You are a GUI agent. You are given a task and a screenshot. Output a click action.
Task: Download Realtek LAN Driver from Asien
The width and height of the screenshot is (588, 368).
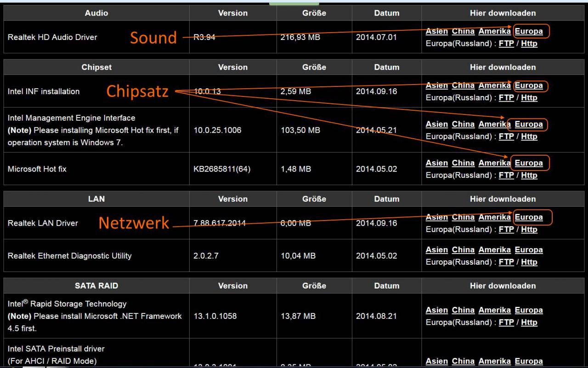pos(437,217)
